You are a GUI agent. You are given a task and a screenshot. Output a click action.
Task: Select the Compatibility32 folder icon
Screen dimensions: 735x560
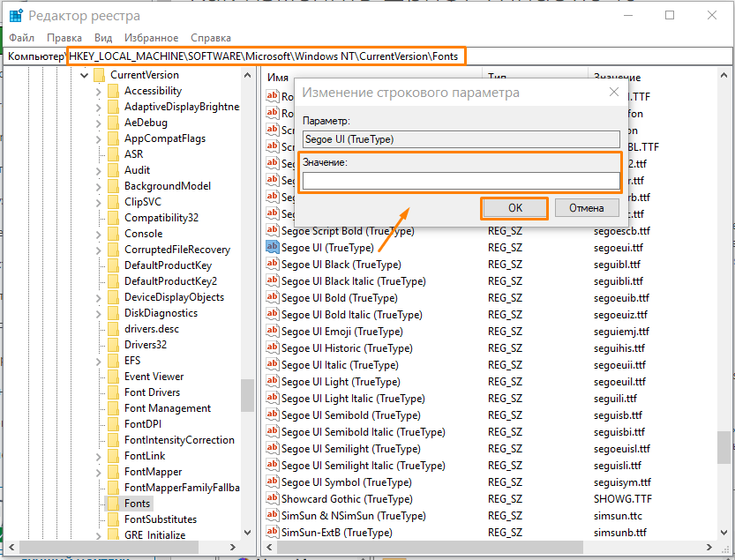[x=113, y=218]
